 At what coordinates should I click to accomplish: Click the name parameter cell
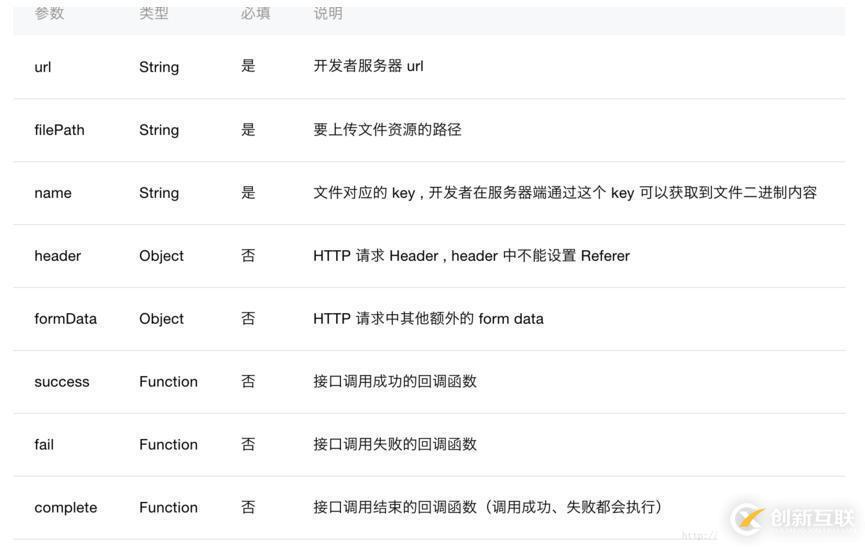pos(53,193)
